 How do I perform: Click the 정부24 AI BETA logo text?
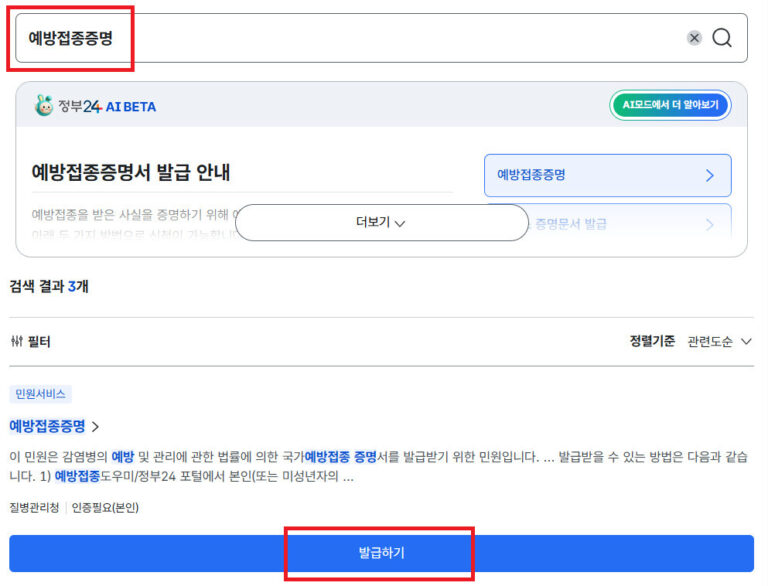(107, 106)
